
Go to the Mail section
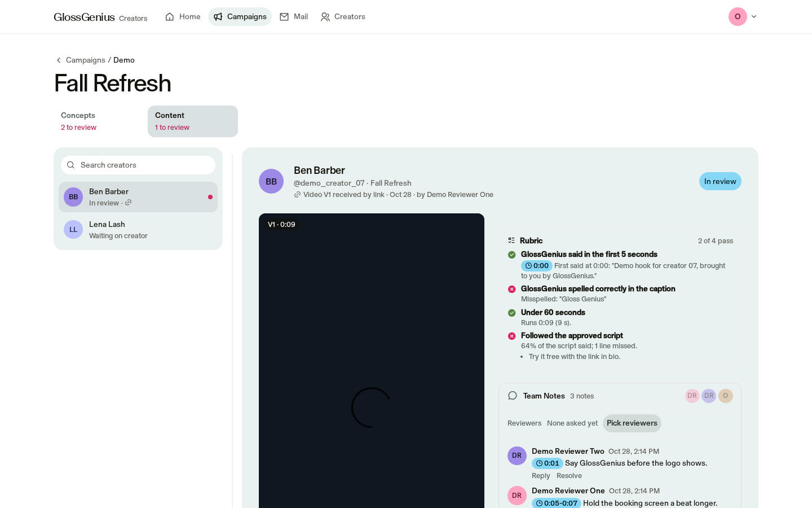click(294, 17)
